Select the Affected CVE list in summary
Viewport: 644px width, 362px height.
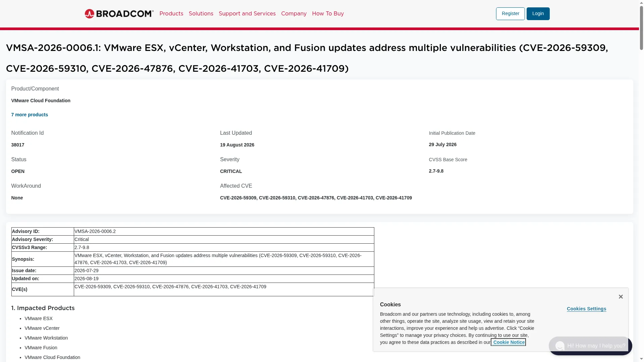point(316,198)
